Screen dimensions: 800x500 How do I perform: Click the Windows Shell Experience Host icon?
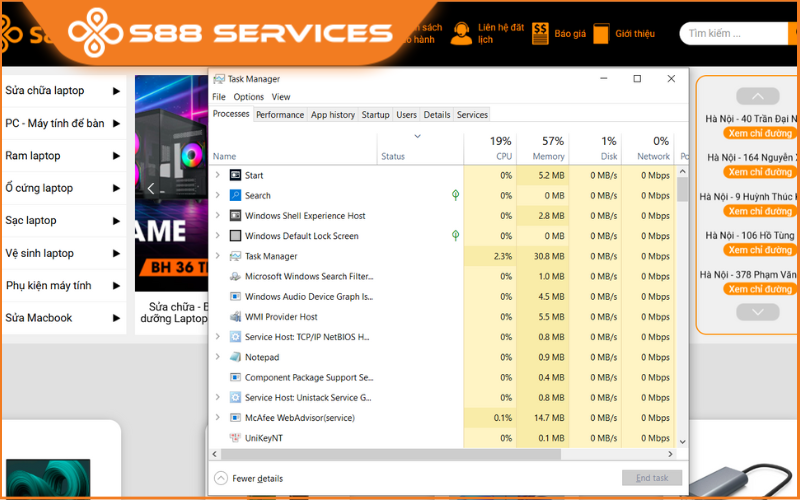[x=235, y=215]
